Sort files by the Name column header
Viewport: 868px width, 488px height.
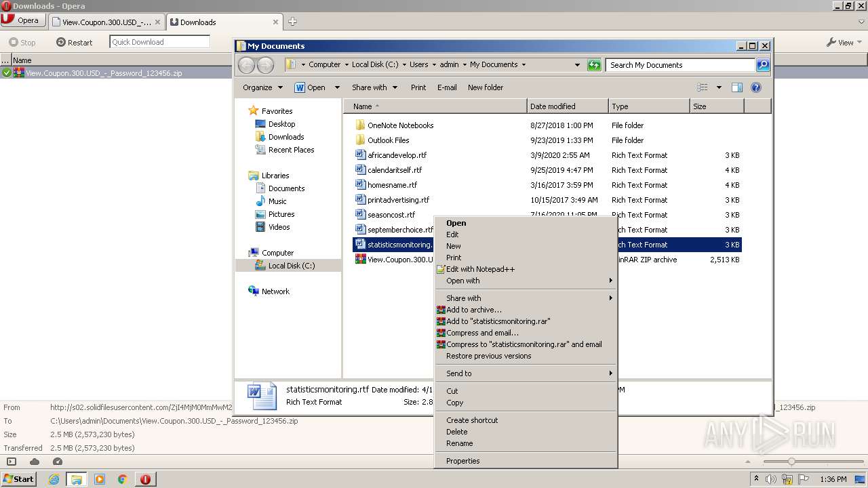tap(435, 106)
